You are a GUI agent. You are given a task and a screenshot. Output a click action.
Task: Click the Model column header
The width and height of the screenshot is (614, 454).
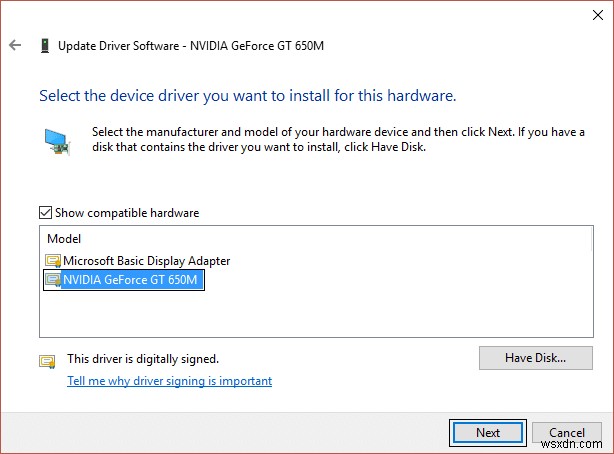(x=64, y=239)
